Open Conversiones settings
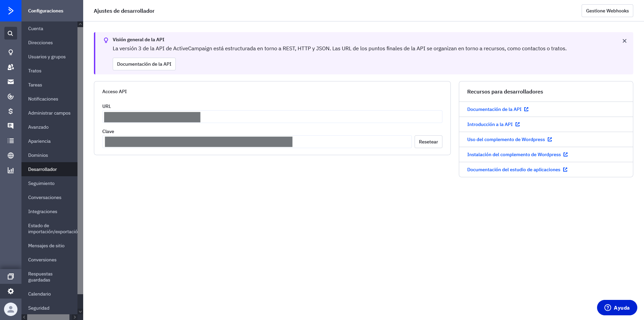This screenshot has height=320, width=644. [x=49, y=260]
